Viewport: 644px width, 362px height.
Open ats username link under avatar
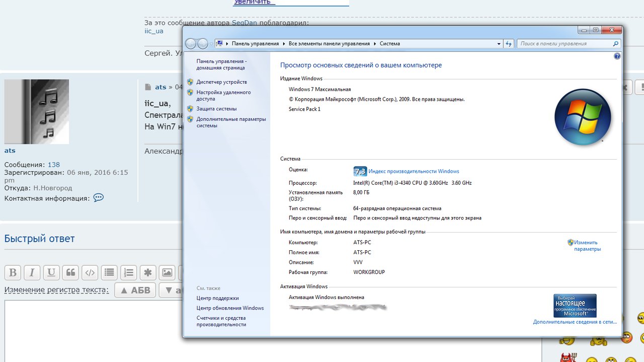10,150
